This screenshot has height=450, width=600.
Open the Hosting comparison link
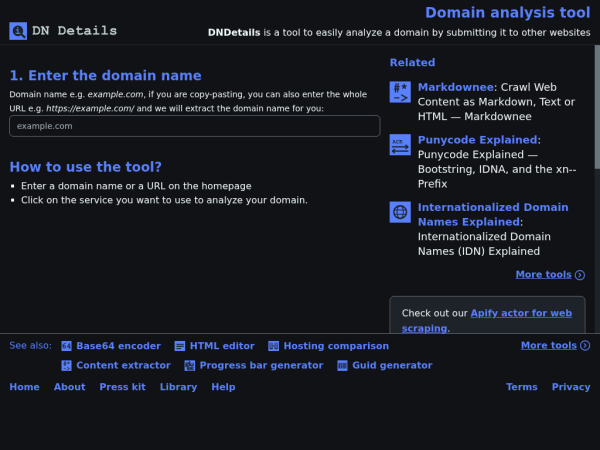tap(336, 346)
